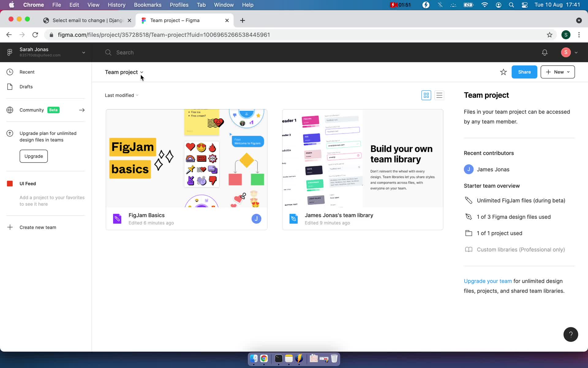Toggle the plus New file button
Image resolution: width=588 pixels, height=368 pixels.
(x=557, y=72)
